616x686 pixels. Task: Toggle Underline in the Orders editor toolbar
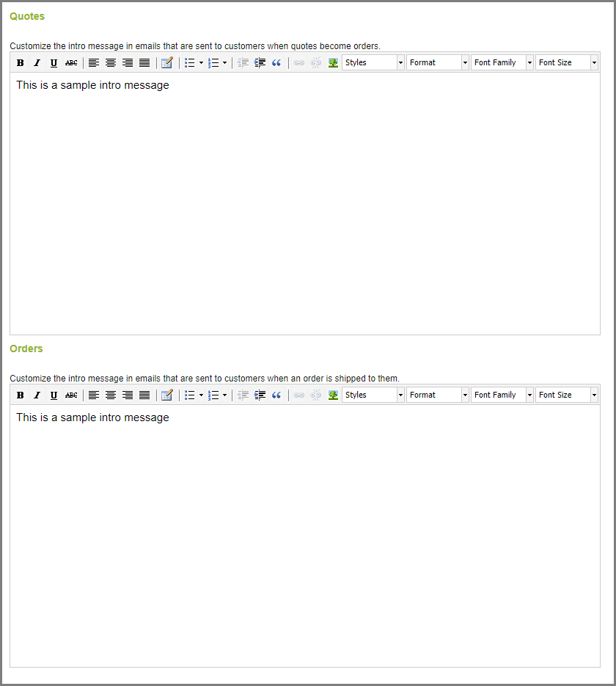pyautogui.click(x=54, y=395)
